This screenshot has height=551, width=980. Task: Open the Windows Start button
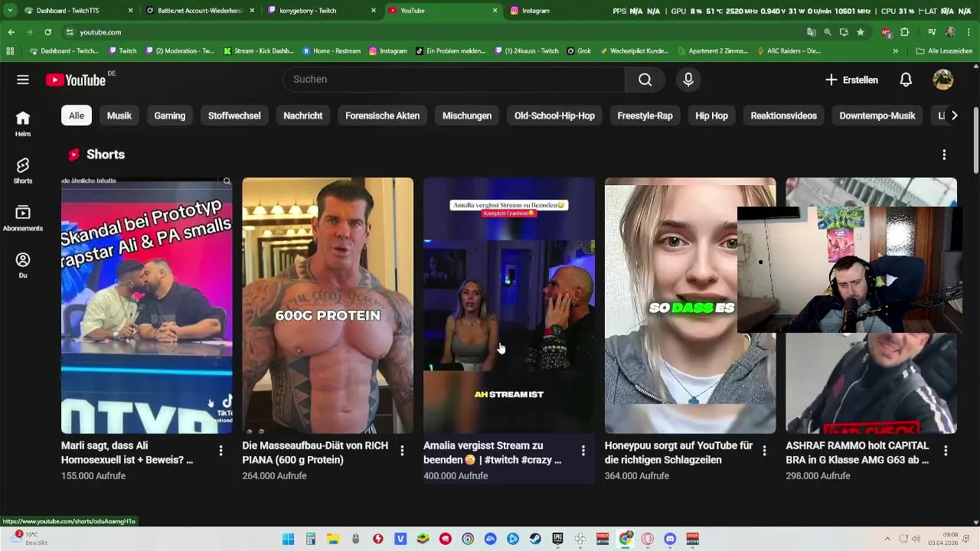pos(288,539)
